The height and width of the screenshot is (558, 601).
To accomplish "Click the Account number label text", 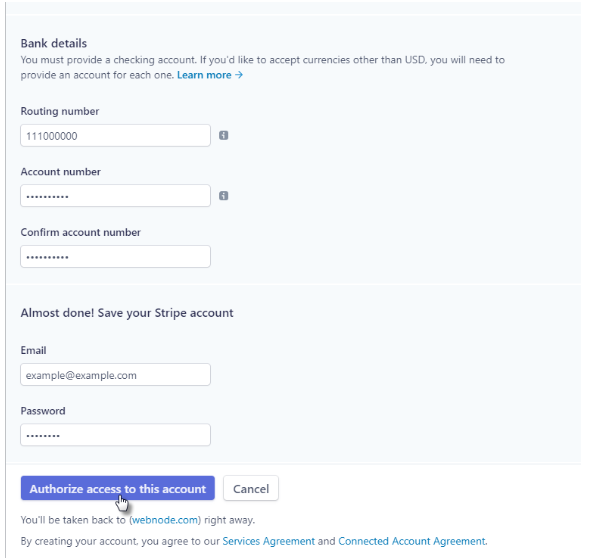I will (x=60, y=172).
